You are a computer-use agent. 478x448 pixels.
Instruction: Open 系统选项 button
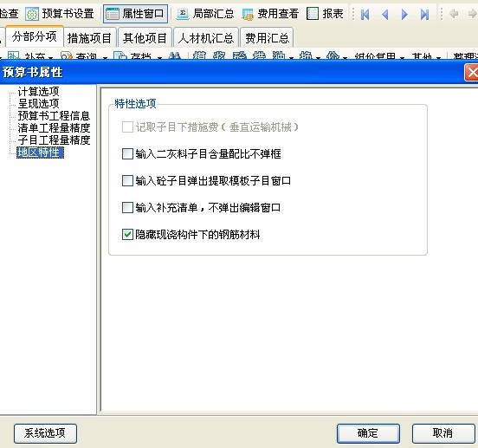click(45, 433)
